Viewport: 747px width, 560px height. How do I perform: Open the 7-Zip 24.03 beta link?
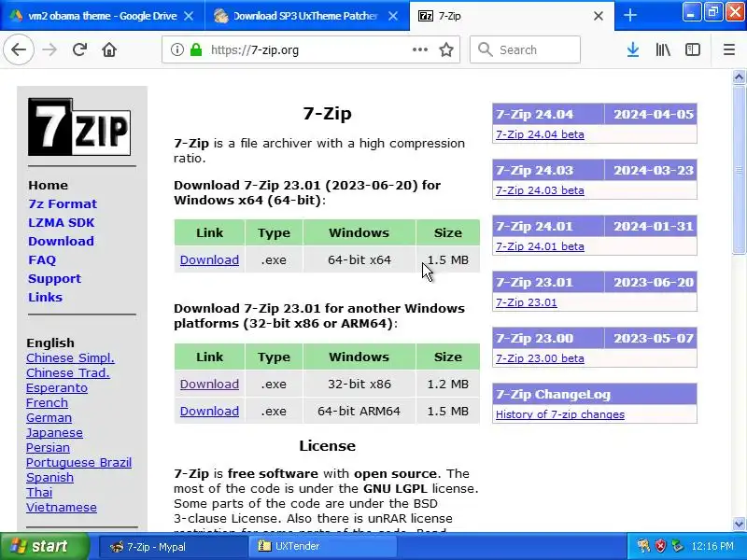(x=540, y=190)
